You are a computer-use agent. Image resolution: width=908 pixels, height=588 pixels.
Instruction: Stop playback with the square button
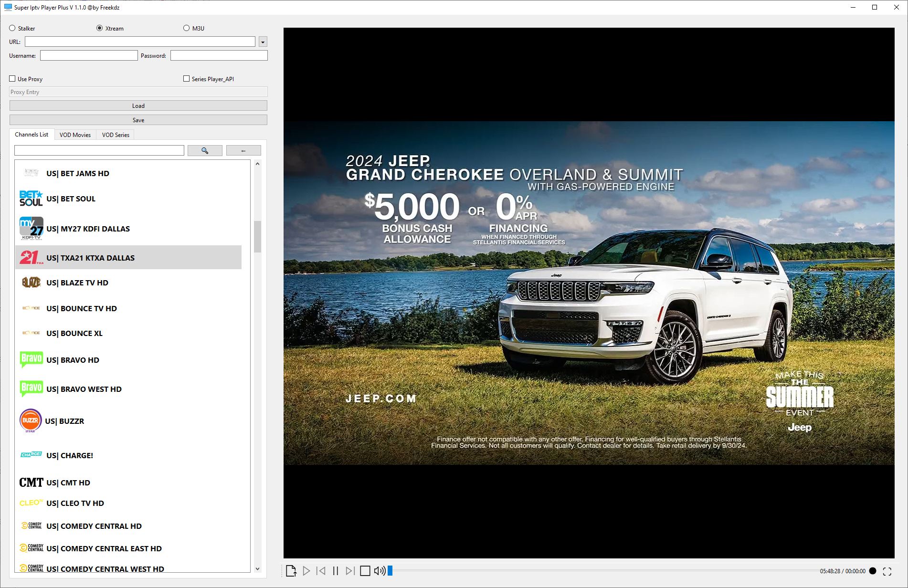click(365, 571)
